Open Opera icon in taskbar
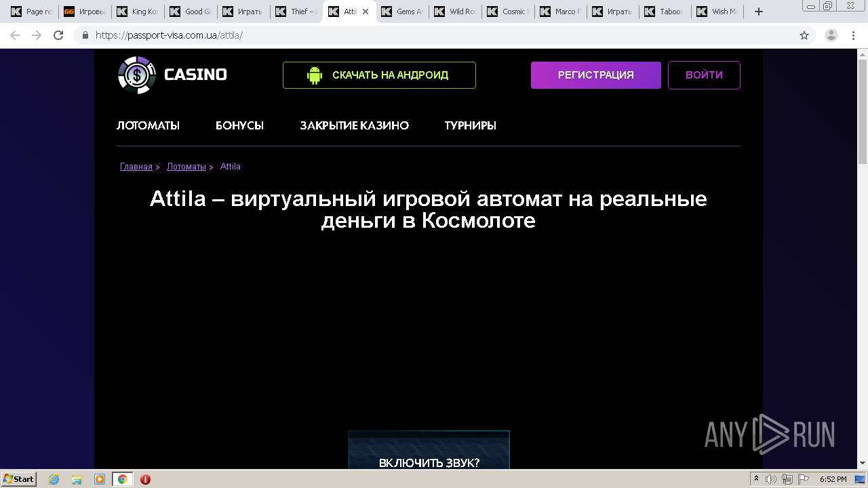Image resolution: width=868 pixels, height=488 pixels. coord(145,479)
